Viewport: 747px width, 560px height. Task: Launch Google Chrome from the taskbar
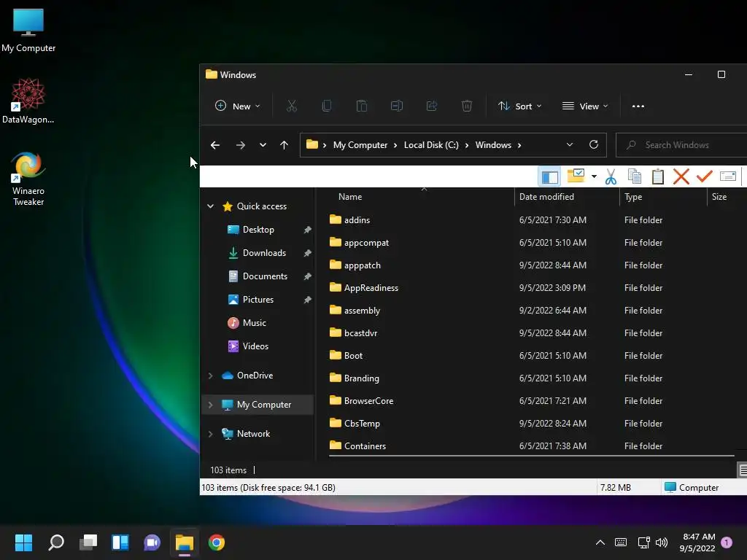pos(216,542)
